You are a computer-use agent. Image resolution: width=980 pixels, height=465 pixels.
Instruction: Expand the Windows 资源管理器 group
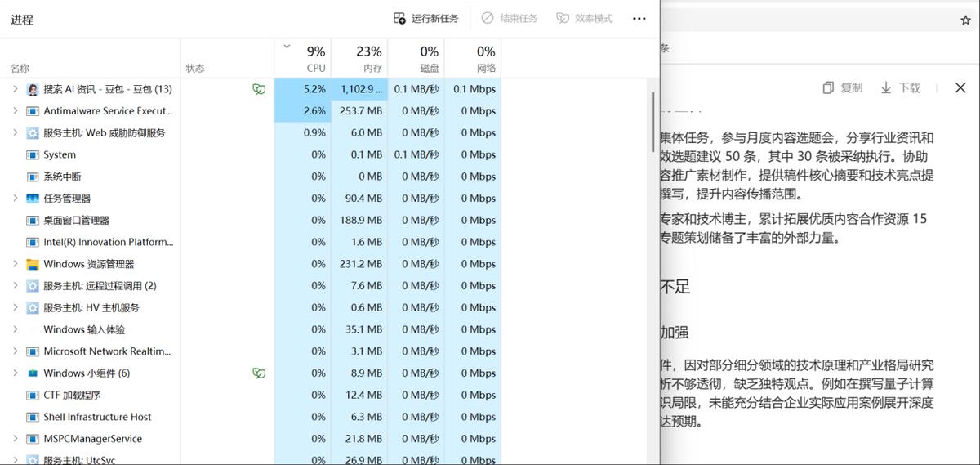pos(15,264)
